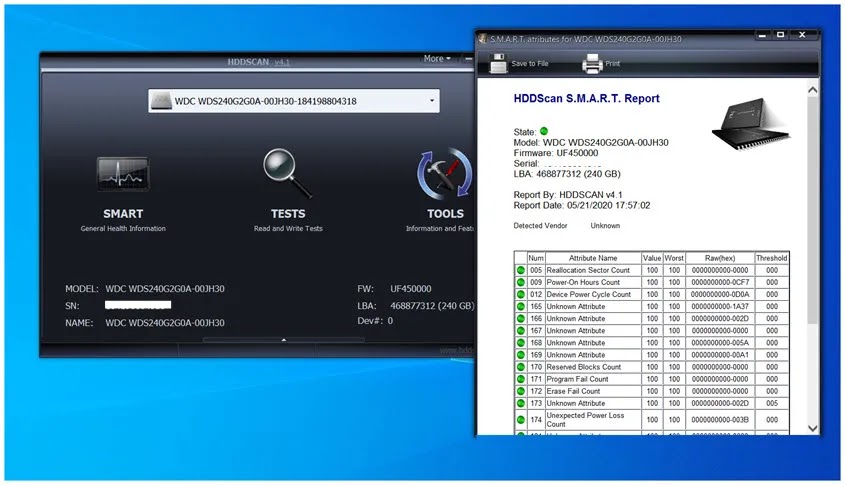Click the LBA value 468877312 in HDDScan window
This screenshot has width=845, height=485.
tap(432, 306)
